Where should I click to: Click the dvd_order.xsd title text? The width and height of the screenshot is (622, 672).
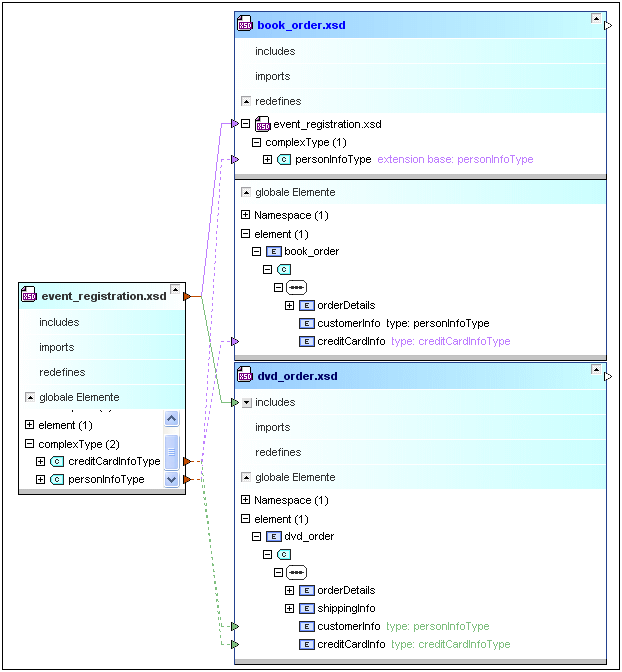coord(297,376)
